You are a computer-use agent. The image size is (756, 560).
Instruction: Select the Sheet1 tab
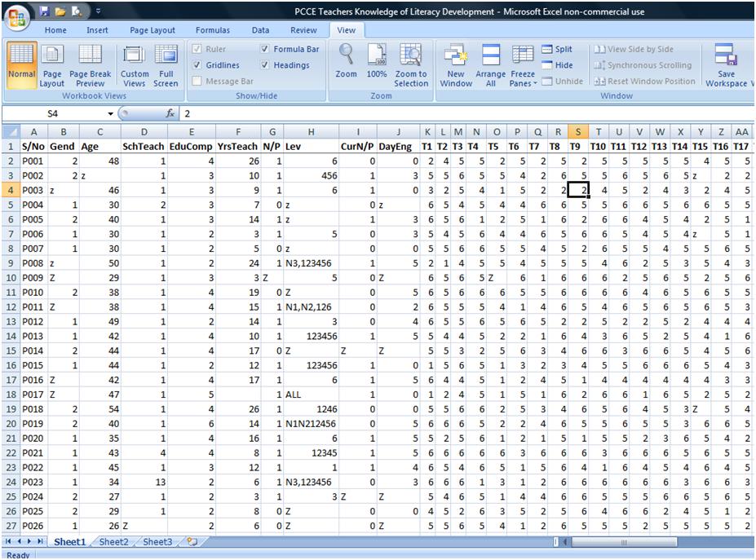click(69, 542)
